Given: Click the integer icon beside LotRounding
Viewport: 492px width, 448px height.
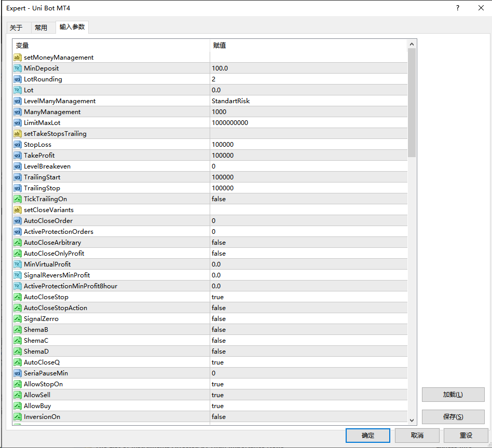Looking at the screenshot, I should pos(18,79).
